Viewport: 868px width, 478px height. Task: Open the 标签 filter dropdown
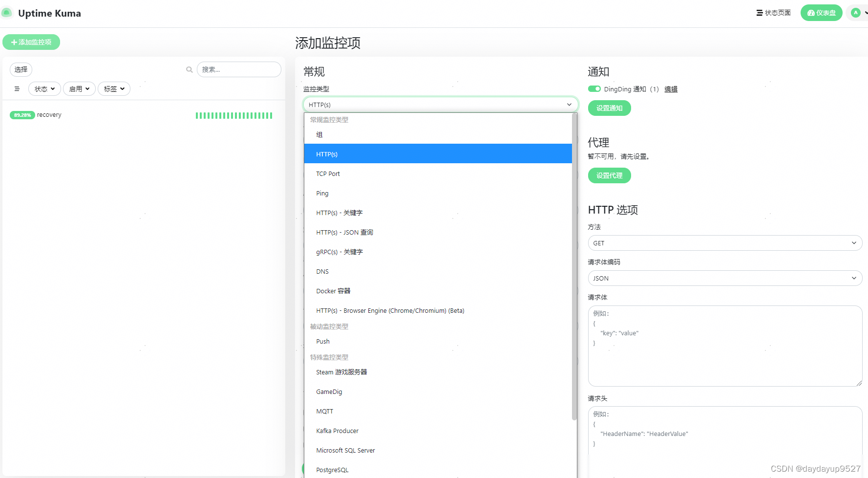114,89
